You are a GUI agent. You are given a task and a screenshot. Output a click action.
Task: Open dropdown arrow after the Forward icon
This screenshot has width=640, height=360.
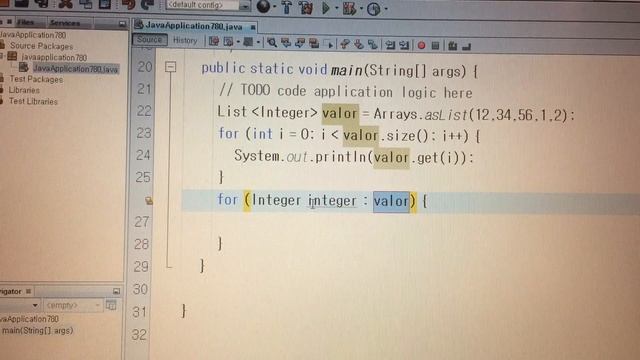(258, 42)
